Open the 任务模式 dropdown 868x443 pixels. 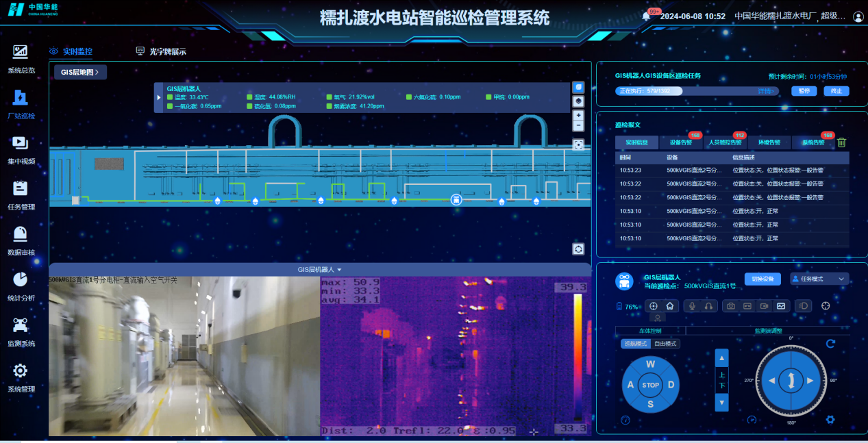pos(819,279)
